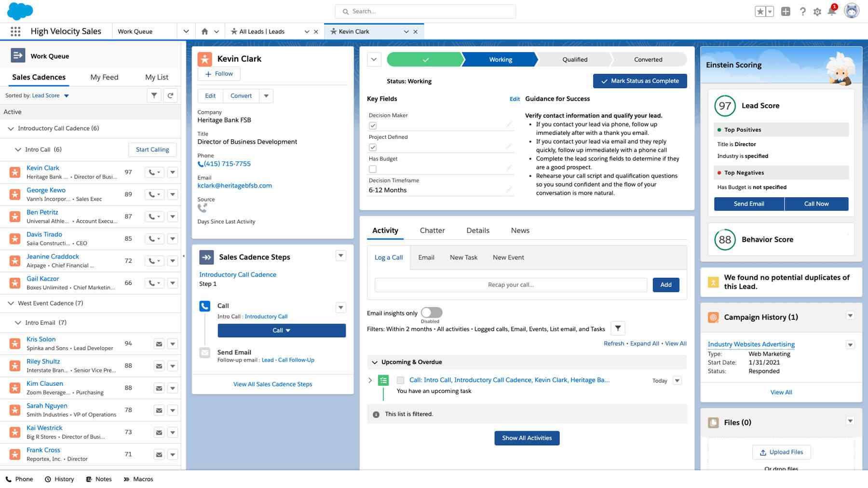Open the global Add plus icon
The width and height of the screenshot is (868, 488).
coord(786,12)
